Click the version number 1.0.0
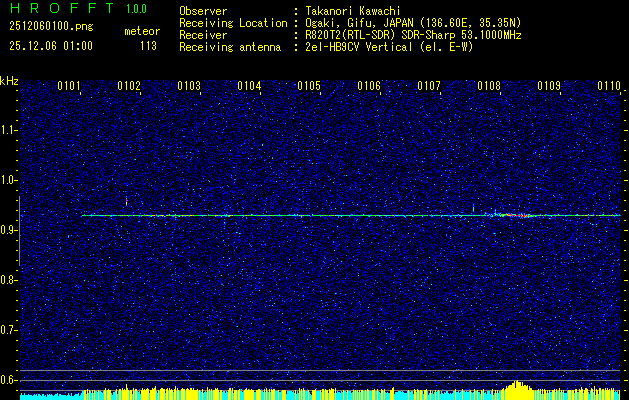Screen dimensions: 629x400 (x=136, y=9)
